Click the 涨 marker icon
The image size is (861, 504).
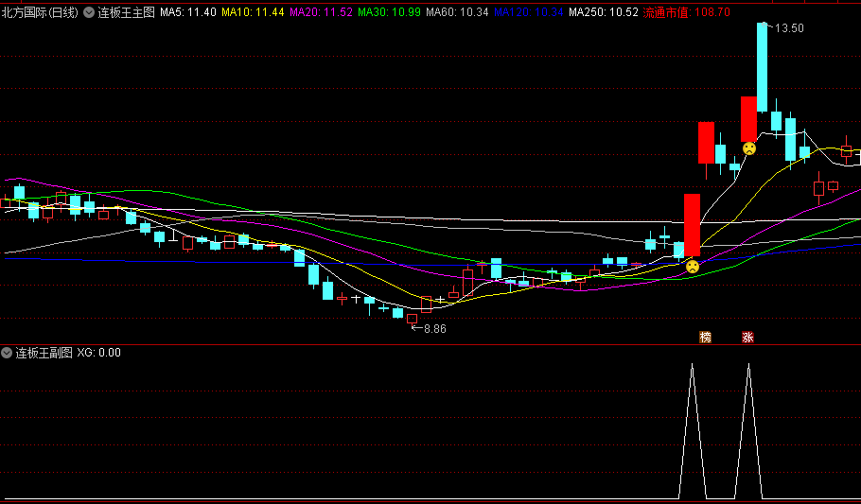click(747, 337)
